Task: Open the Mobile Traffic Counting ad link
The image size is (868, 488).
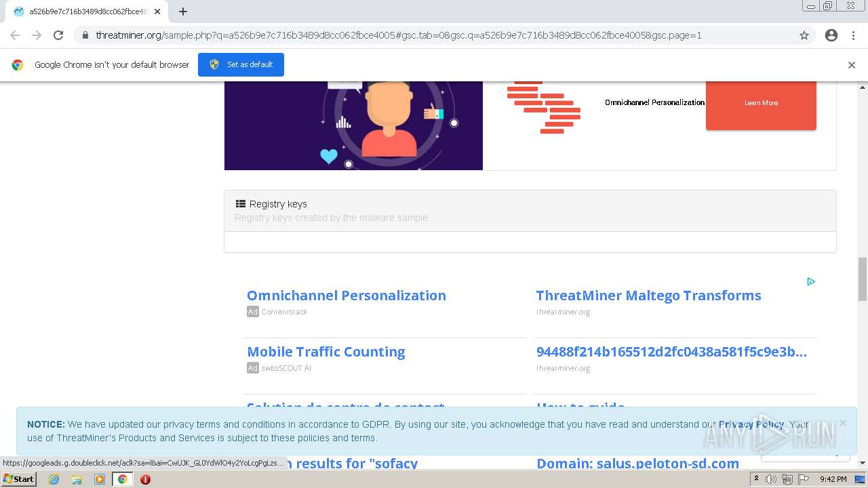Action: 326,352
